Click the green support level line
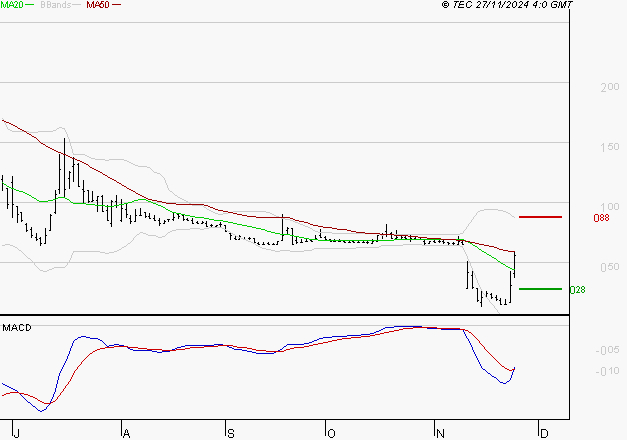Screen dimensions: 627x440 pyautogui.click(x=540, y=289)
